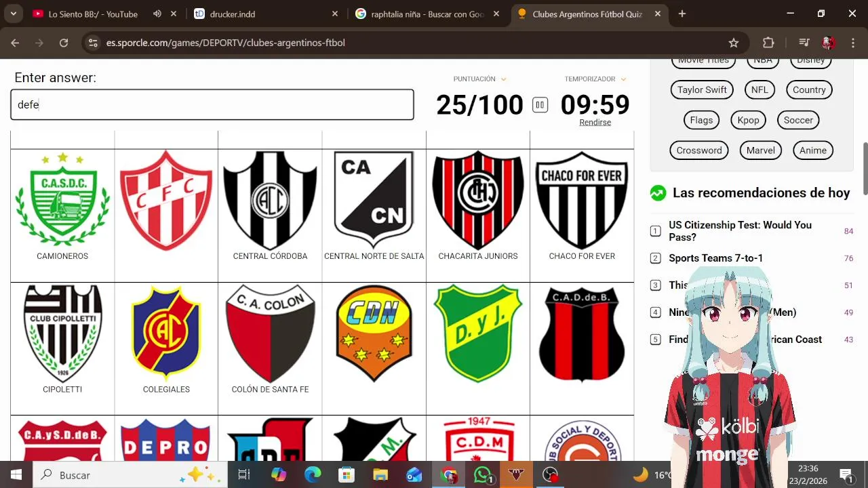Select the Country tag

[809, 90]
